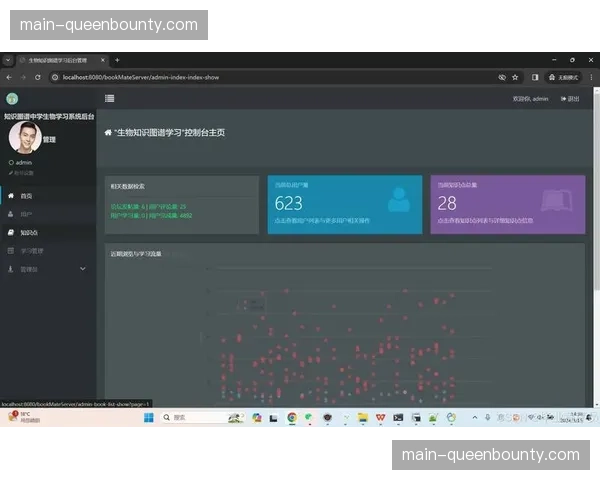Select 首页 in the left sidebar
This screenshot has width=600, height=480.
tap(27, 196)
